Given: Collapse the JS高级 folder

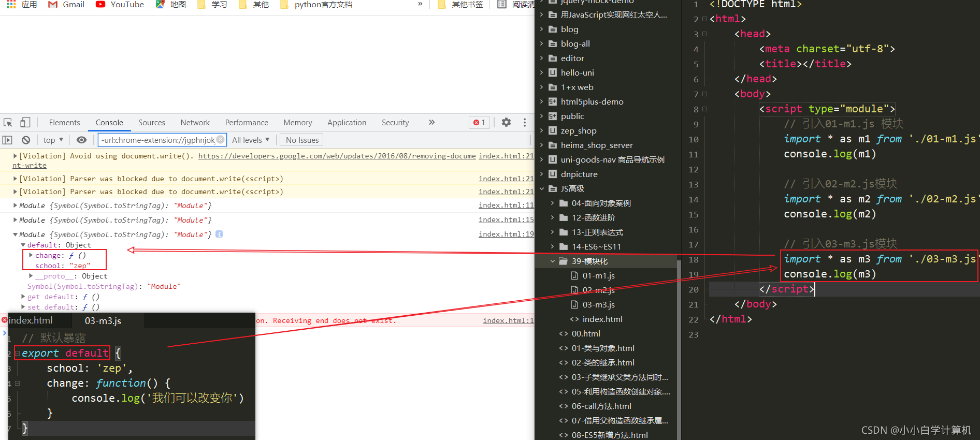Looking at the screenshot, I should (542, 188).
